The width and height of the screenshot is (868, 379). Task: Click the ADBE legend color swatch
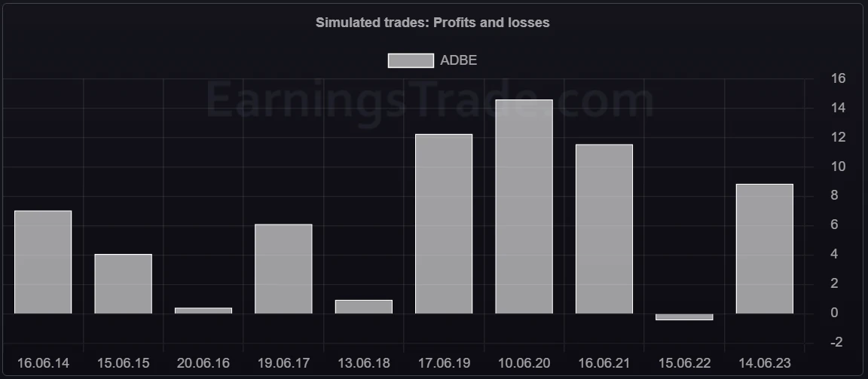411,61
